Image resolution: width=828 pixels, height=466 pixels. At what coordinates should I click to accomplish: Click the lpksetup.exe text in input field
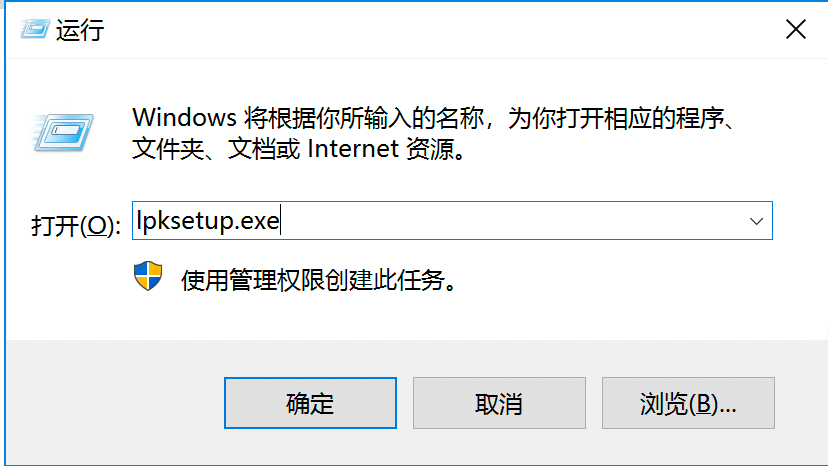click(207, 222)
